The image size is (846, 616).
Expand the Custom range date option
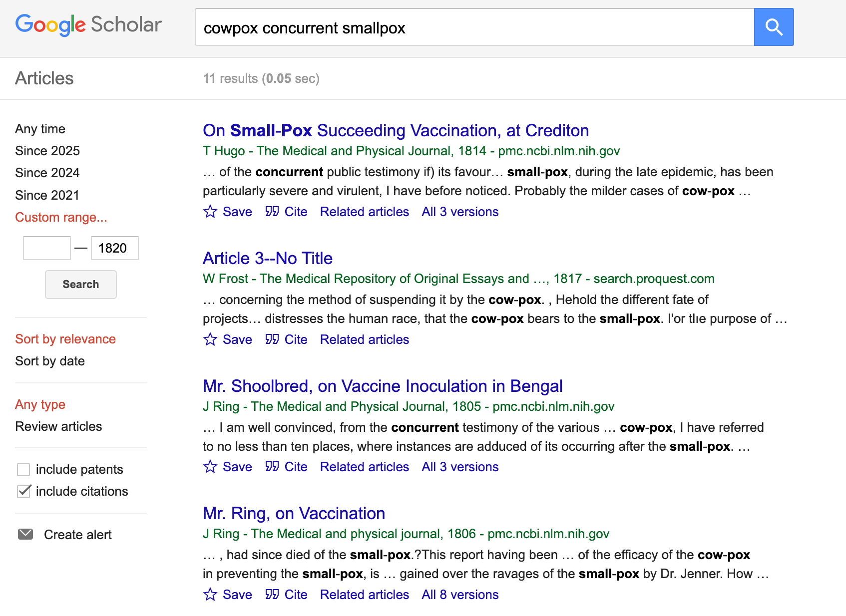[x=61, y=217]
